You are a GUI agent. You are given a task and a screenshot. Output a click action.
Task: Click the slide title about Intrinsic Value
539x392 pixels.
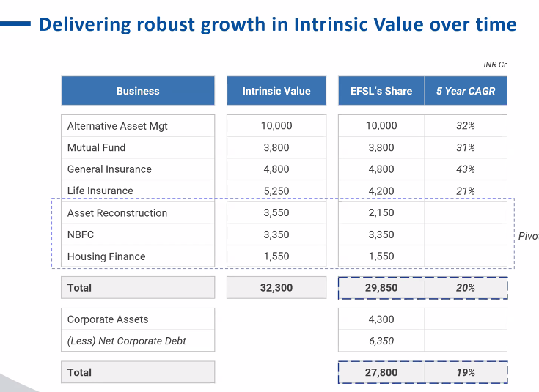(x=277, y=24)
